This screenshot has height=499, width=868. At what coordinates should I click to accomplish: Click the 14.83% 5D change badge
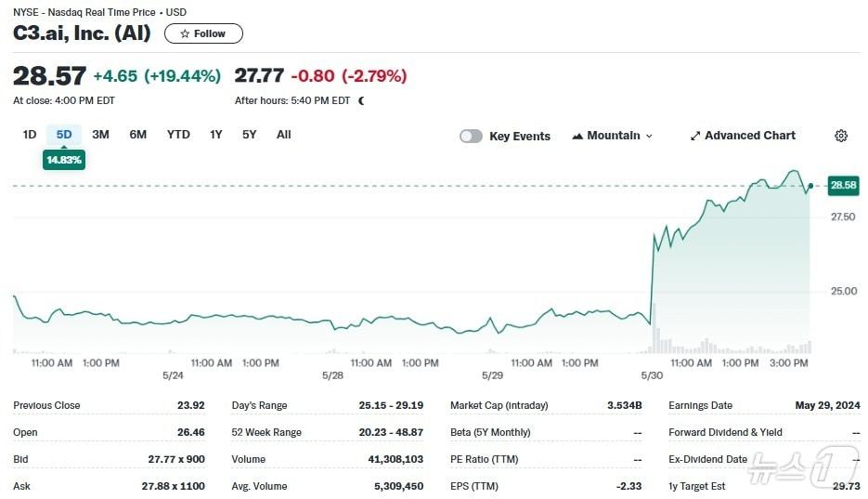(64, 160)
